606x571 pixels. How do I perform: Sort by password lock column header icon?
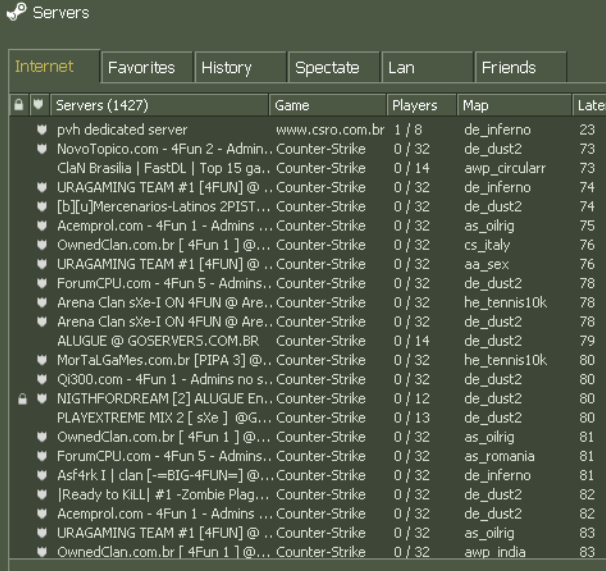click(x=19, y=105)
